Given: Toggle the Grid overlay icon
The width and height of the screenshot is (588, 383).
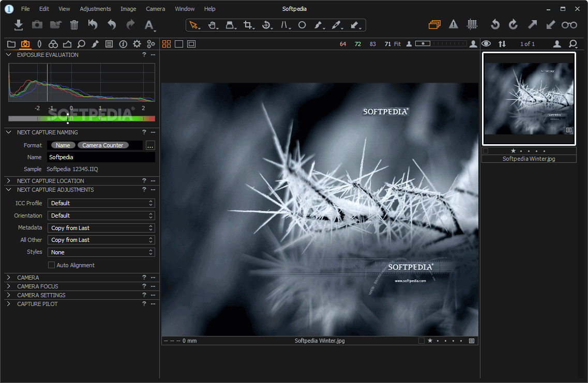Looking at the screenshot, I should pos(472,25).
